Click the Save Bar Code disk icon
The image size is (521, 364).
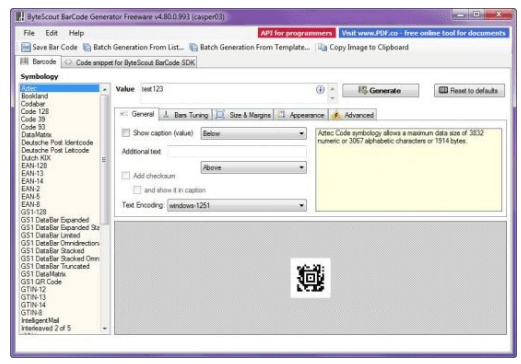click(x=26, y=47)
